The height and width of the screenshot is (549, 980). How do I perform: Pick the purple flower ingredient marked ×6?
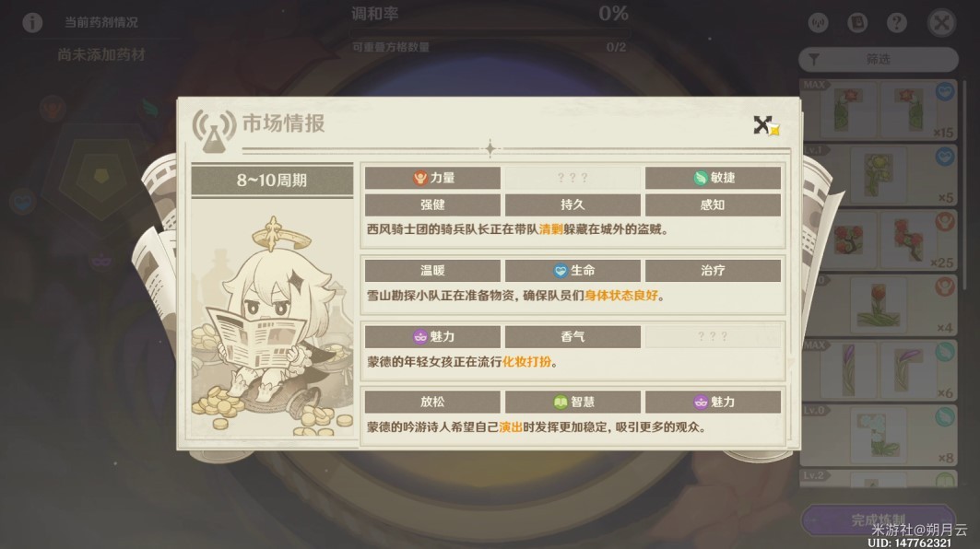coord(878,370)
